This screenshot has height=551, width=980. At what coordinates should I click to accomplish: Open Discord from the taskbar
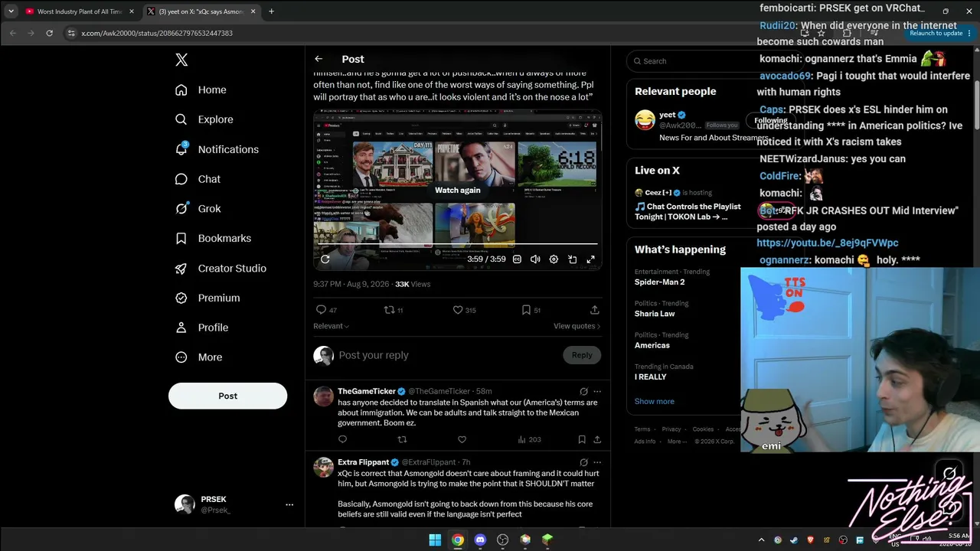pos(480,540)
